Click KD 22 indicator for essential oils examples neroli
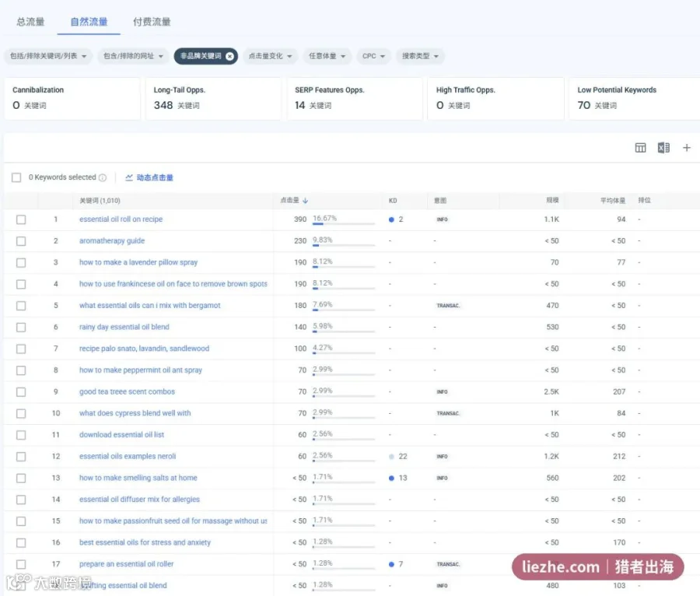Screen dimensions: 700x596 coord(398,456)
